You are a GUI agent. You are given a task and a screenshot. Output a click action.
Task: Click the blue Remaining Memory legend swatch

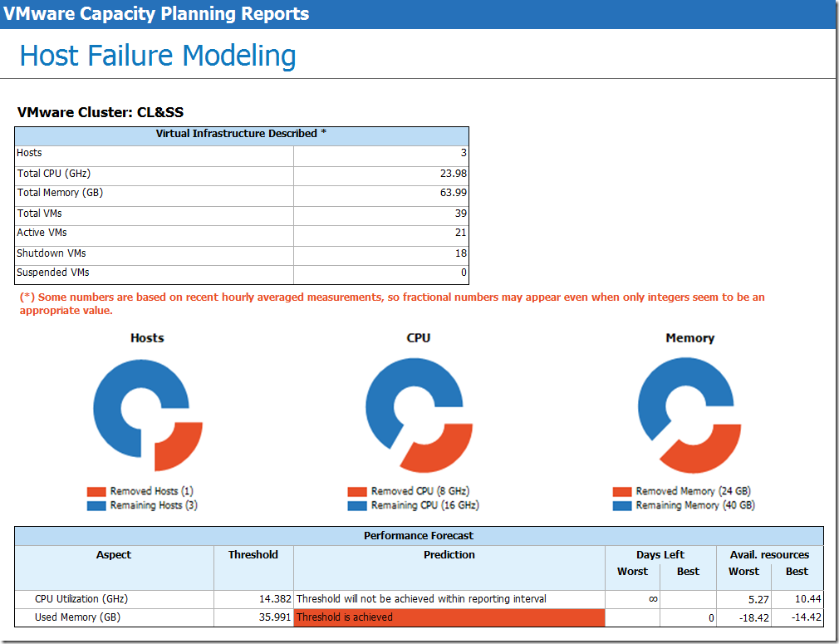[x=621, y=505]
